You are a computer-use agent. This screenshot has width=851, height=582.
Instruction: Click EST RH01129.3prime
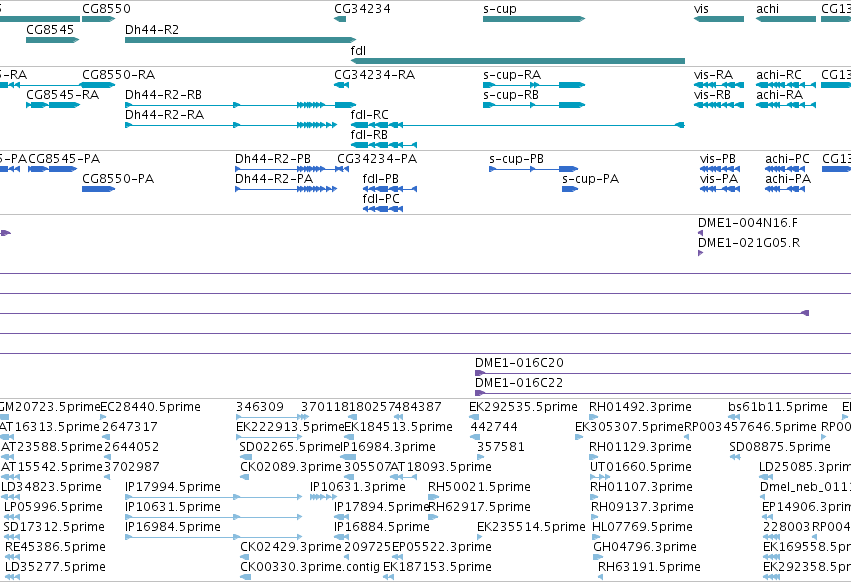640,447
